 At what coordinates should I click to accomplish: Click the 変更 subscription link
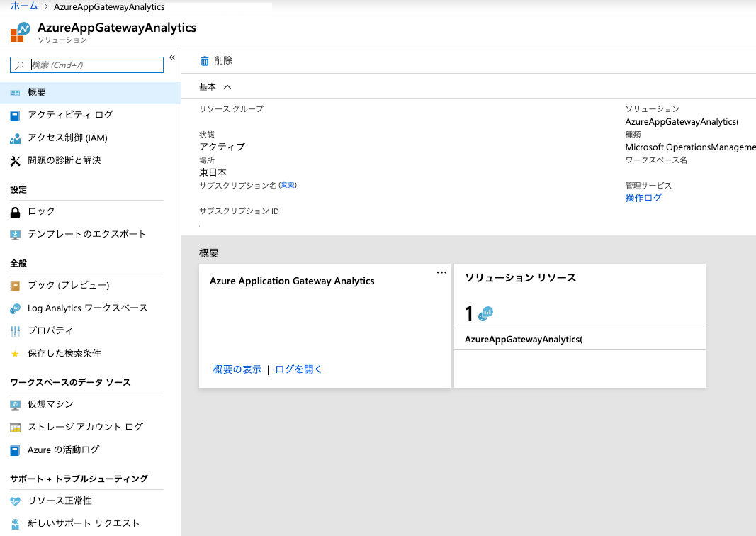coord(288,185)
